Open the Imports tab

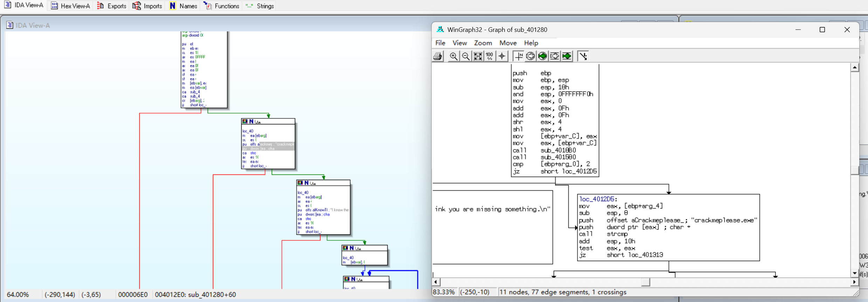147,6
